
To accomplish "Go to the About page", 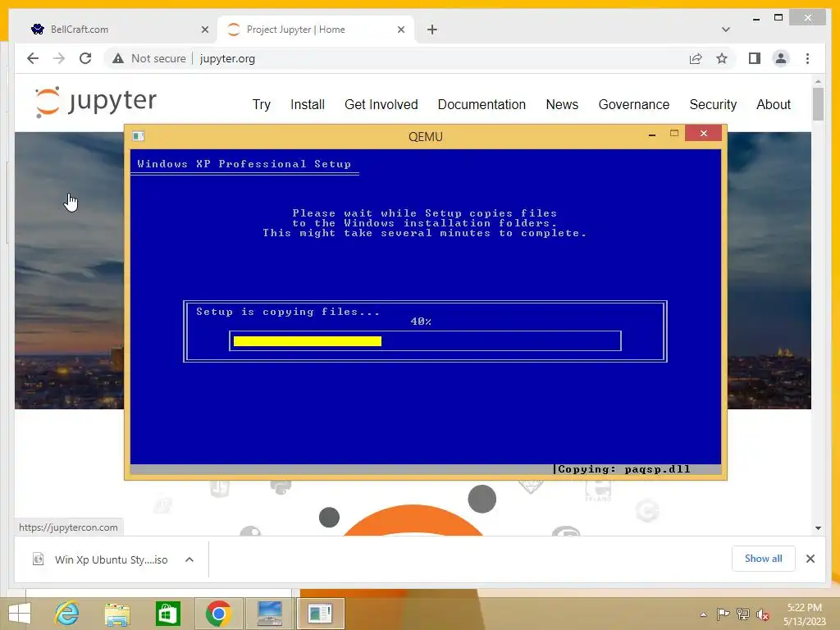I will [773, 104].
